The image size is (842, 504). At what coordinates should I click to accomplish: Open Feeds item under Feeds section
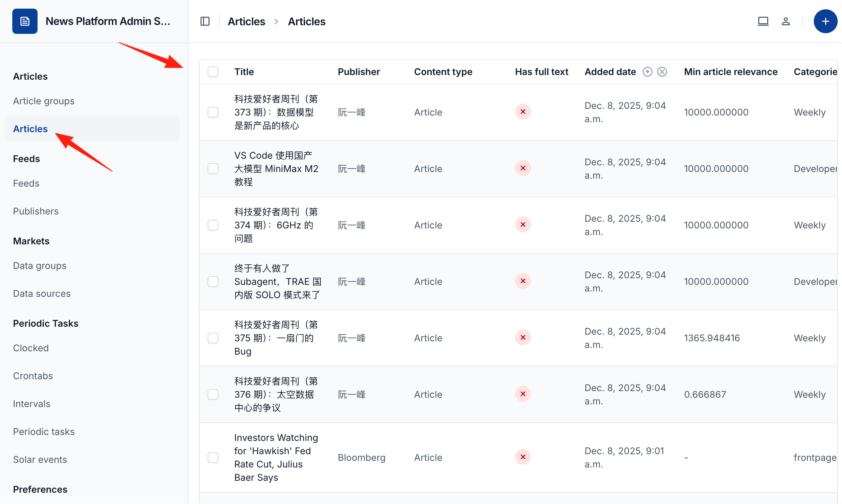26,183
